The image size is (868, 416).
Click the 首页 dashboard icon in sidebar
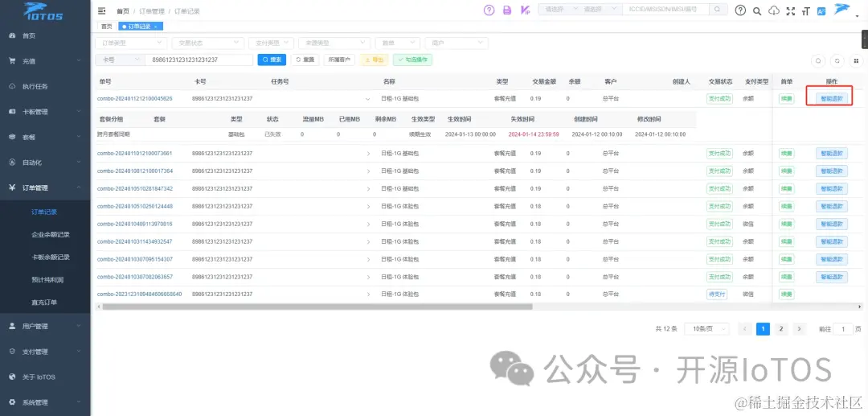[x=11, y=35]
